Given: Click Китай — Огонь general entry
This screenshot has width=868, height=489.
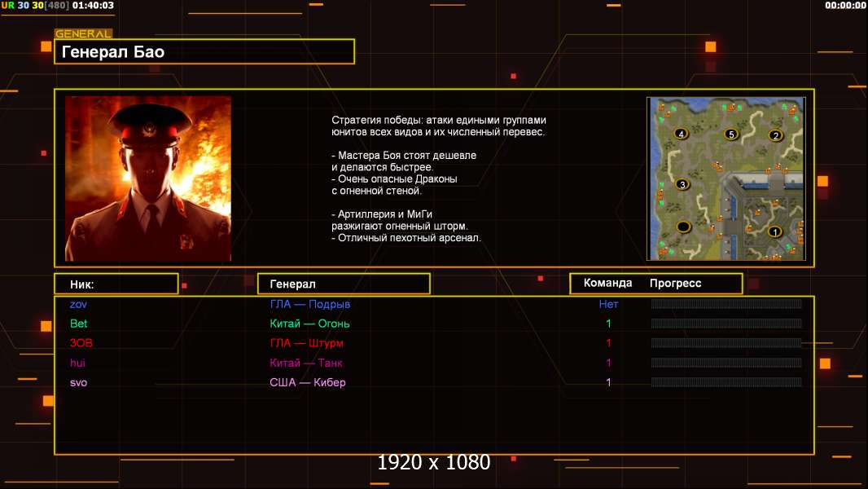Looking at the screenshot, I should [x=309, y=324].
